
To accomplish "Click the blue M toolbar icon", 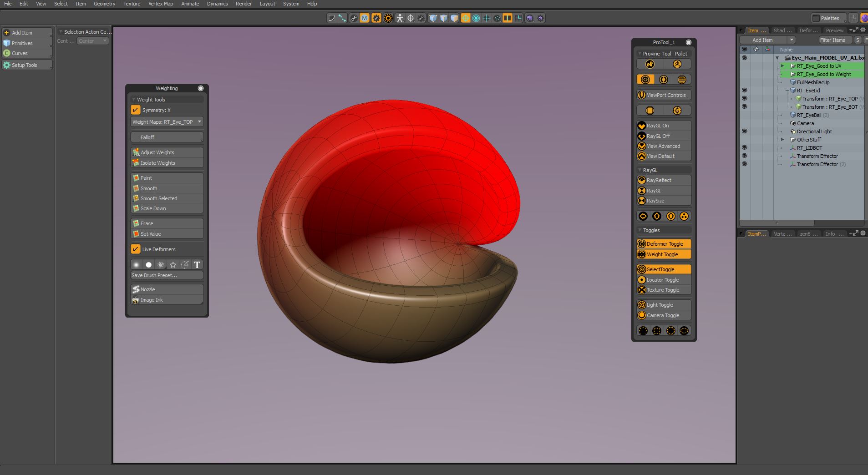I will [364, 18].
